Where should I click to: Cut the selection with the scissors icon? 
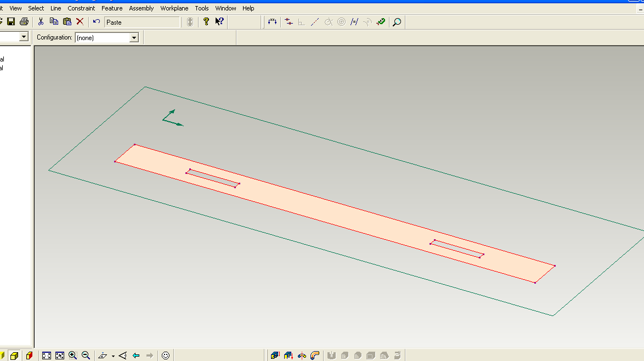point(41,22)
